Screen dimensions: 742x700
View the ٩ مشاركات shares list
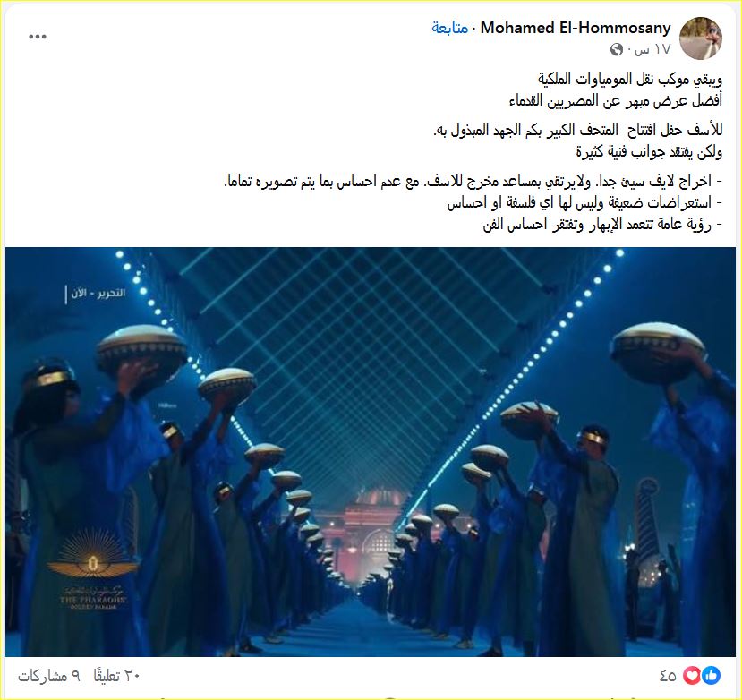click(x=49, y=676)
